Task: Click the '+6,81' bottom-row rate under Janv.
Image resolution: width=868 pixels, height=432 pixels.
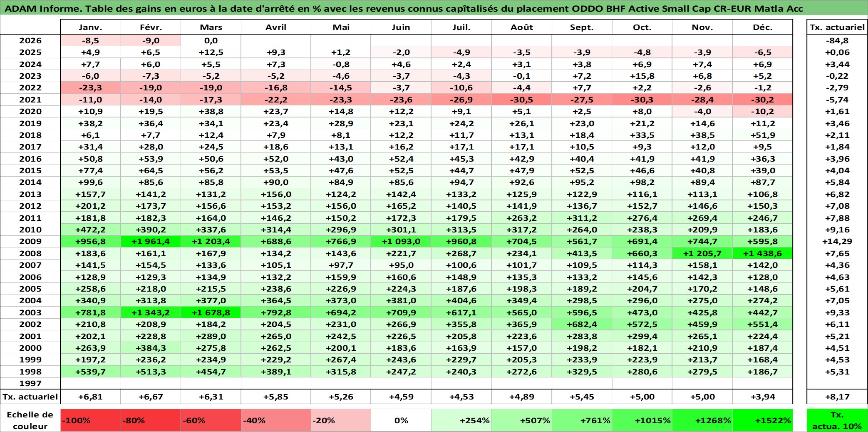Action: click(x=91, y=397)
